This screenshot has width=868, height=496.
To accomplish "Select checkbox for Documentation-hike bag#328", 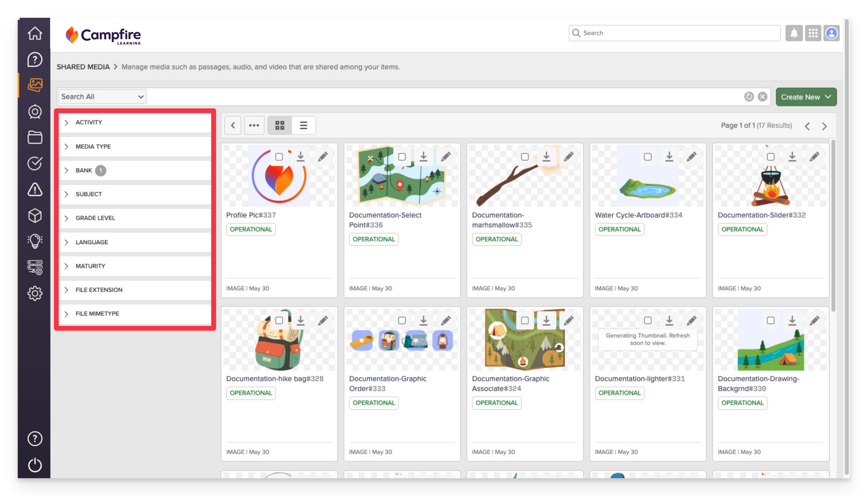I will (279, 320).
